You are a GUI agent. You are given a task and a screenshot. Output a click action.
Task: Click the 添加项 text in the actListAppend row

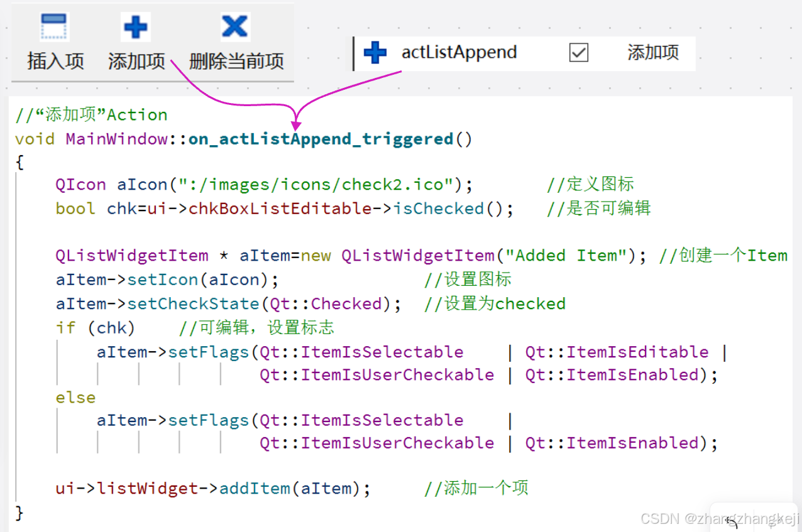653,52
